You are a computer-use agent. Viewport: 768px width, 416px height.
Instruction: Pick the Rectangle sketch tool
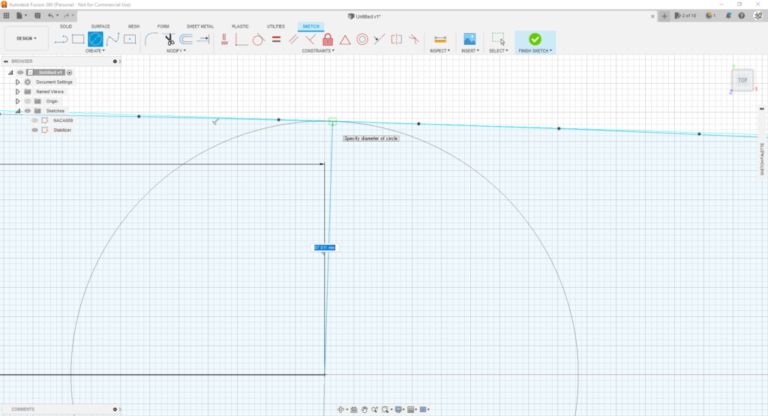[77, 39]
